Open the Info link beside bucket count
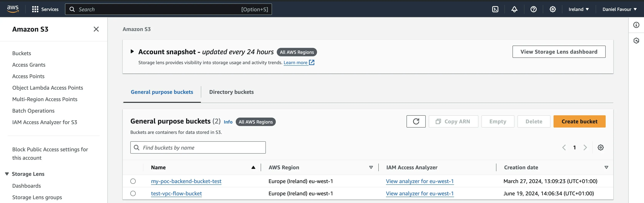The image size is (644, 203). click(228, 122)
